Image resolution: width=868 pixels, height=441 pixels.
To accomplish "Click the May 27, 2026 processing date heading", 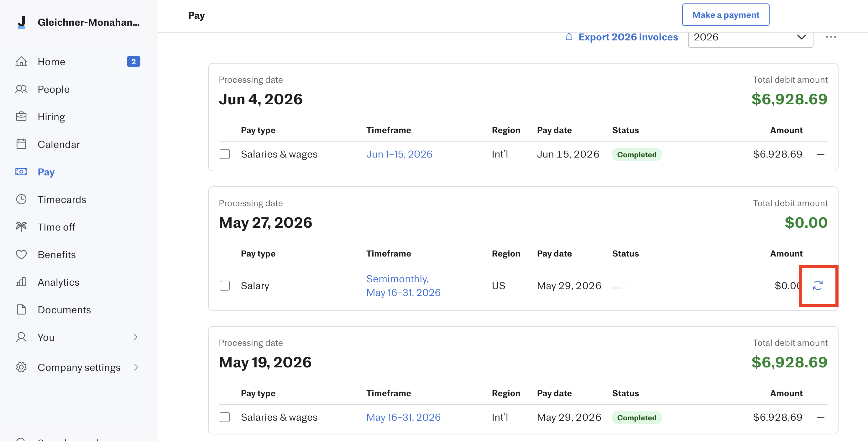I will [265, 223].
